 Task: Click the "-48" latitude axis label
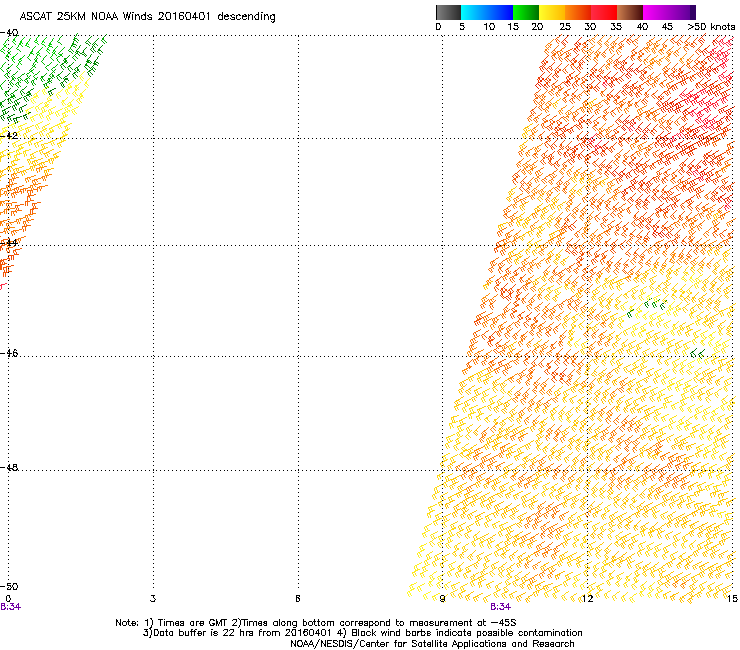(x=9, y=467)
